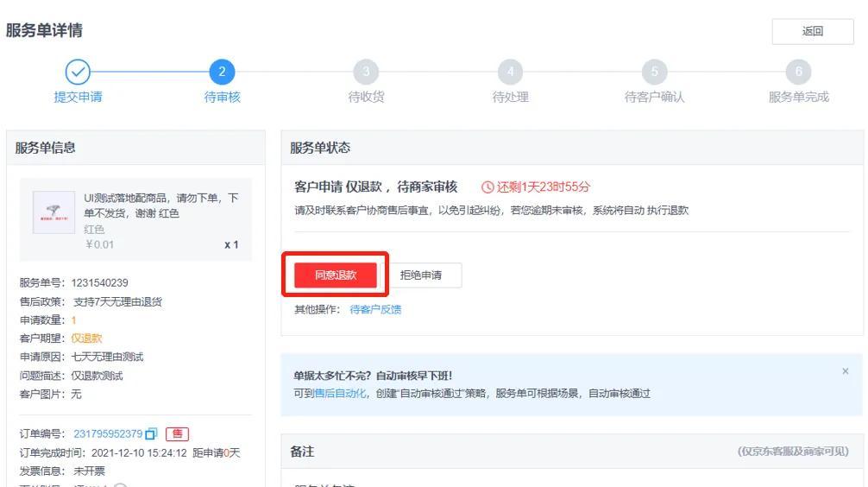Click the red 售 tag icon

click(x=177, y=433)
